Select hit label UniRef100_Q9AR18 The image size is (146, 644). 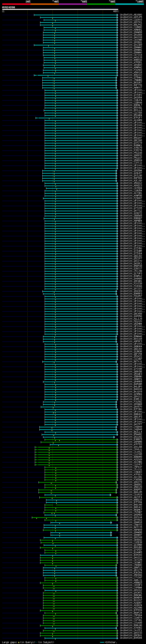pos(131,522)
